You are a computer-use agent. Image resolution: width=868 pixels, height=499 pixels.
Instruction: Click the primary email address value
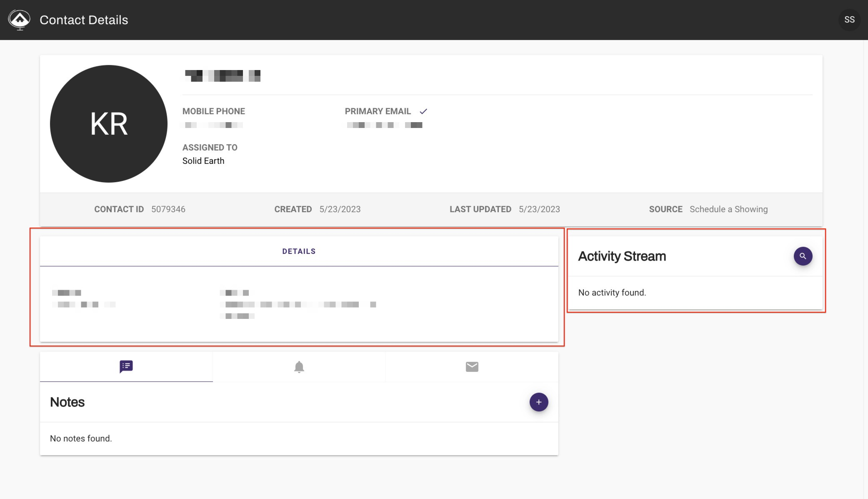(x=384, y=125)
